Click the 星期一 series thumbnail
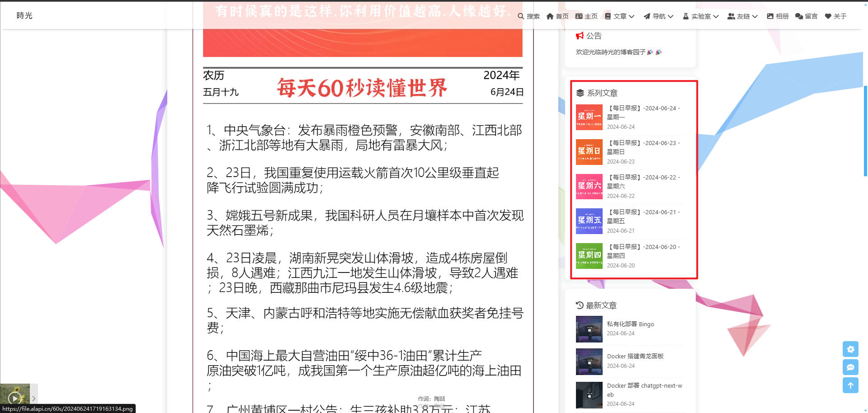This screenshot has height=413, width=868. (x=589, y=117)
